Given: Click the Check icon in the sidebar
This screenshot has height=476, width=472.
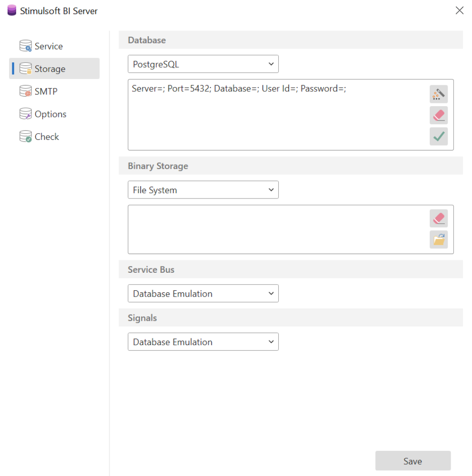Looking at the screenshot, I should (25, 137).
